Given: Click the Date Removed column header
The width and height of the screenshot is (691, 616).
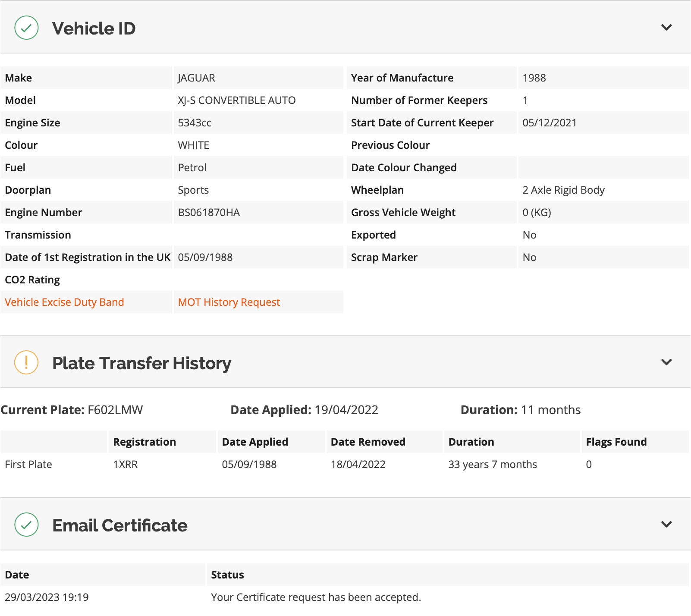Looking at the screenshot, I should 368,442.
